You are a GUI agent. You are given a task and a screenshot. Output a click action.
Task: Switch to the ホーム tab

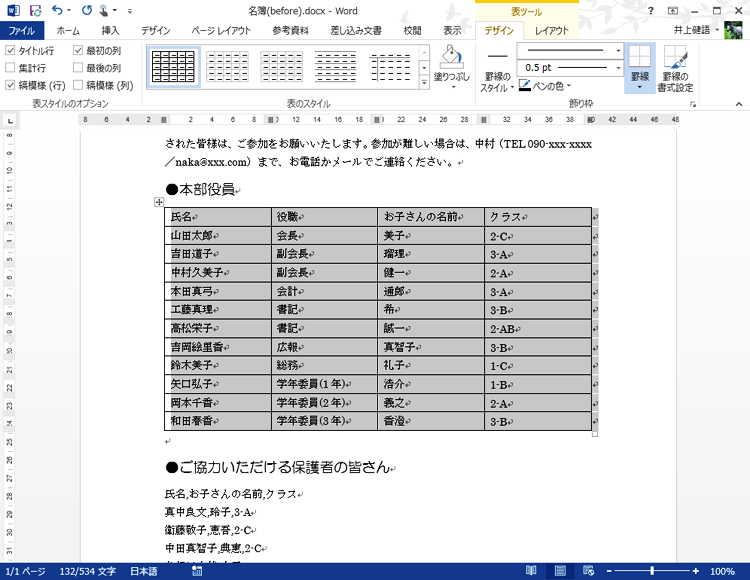pos(68,31)
